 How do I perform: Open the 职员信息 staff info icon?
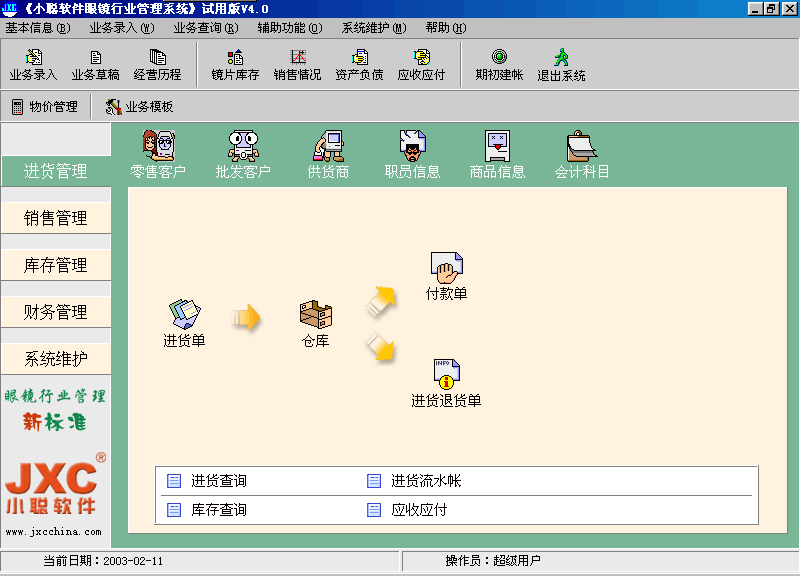[x=412, y=147]
